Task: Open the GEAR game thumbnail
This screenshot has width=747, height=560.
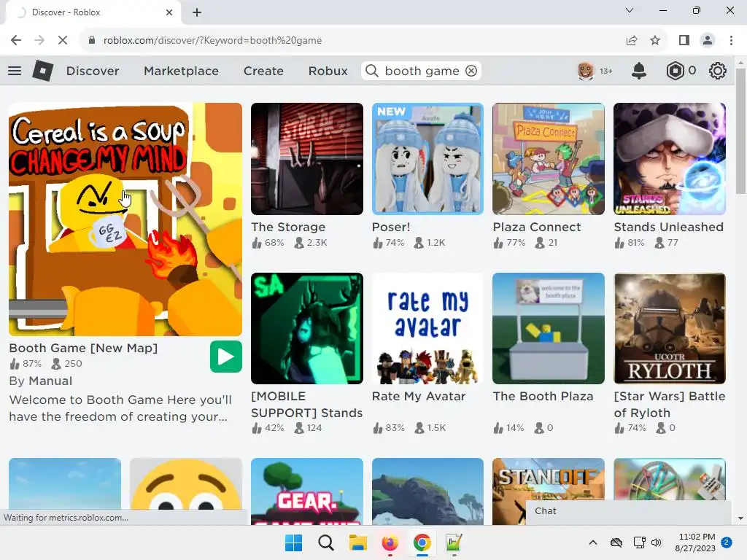Action: [307, 491]
